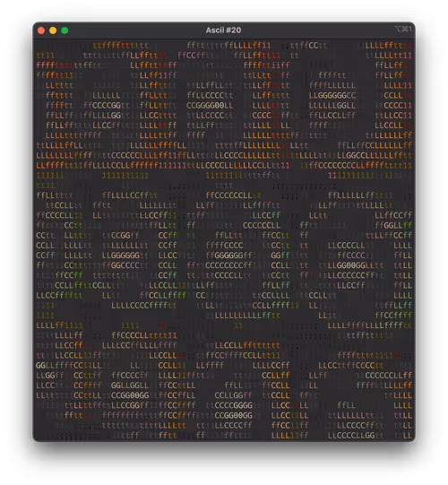This screenshot has width=448, height=485.
Task: Click the green 'ttffttttii' text cluster
Action: 370,335
